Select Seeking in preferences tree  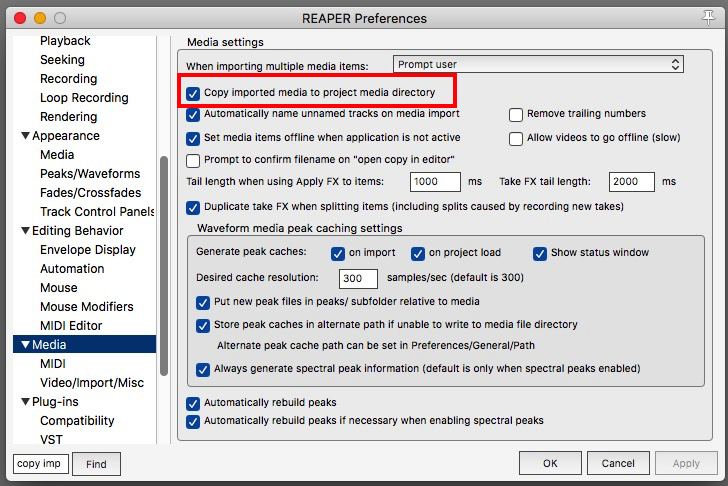coord(62,60)
